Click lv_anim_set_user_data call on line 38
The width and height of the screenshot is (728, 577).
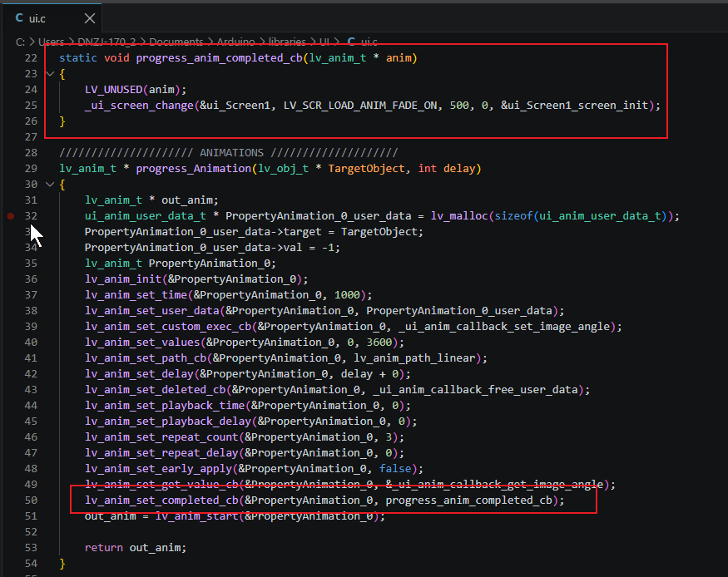(151, 311)
